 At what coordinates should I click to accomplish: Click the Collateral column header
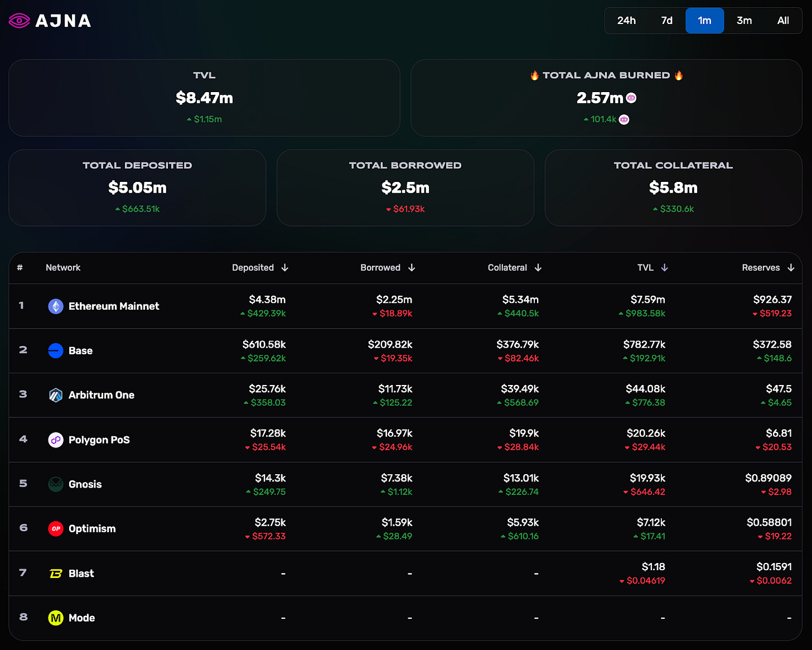coord(507,268)
